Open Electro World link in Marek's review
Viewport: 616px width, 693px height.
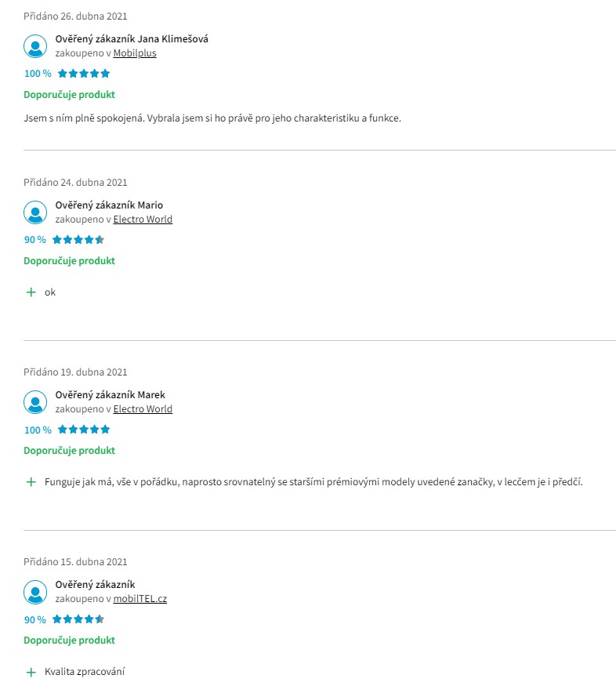(143, 409)
